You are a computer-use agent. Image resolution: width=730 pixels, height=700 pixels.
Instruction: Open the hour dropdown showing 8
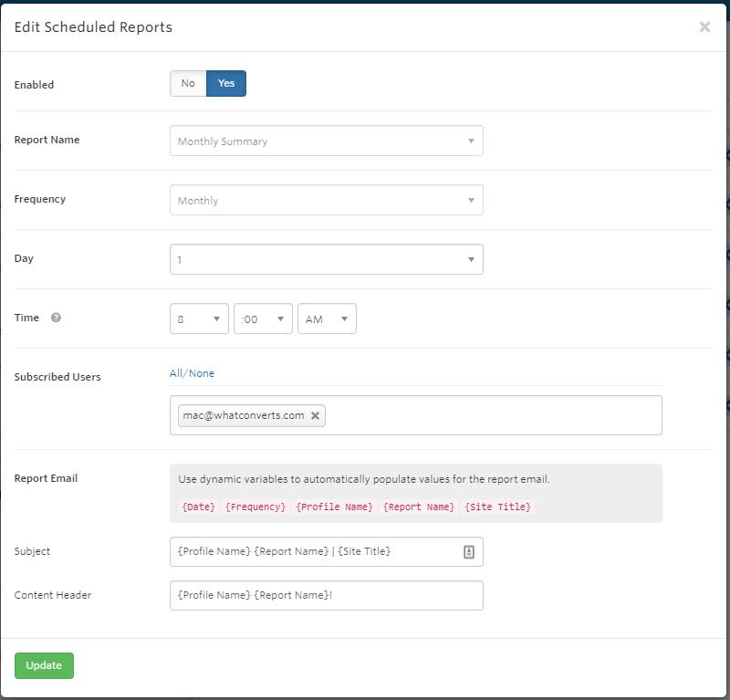[199, 319]
